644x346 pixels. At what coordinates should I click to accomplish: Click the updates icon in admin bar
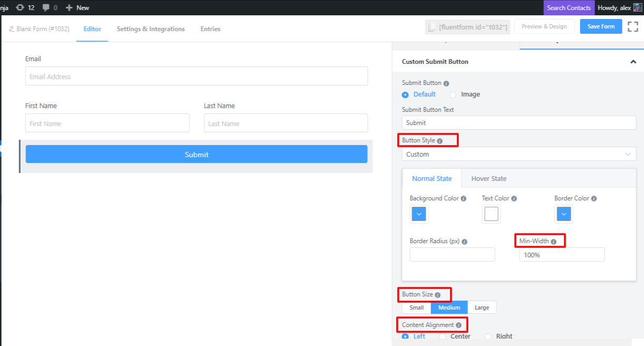pyautogui.click(x=20, y=7)
